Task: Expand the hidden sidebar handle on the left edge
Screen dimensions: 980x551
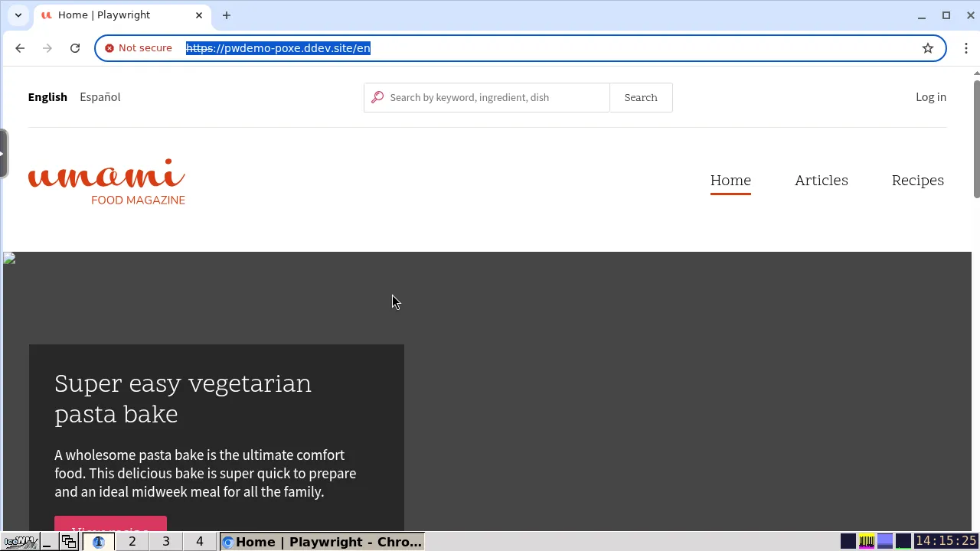Action: [3, 152]
